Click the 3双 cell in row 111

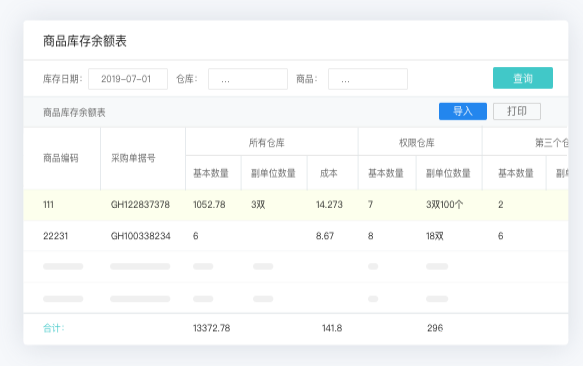click(x=258, y=205)
